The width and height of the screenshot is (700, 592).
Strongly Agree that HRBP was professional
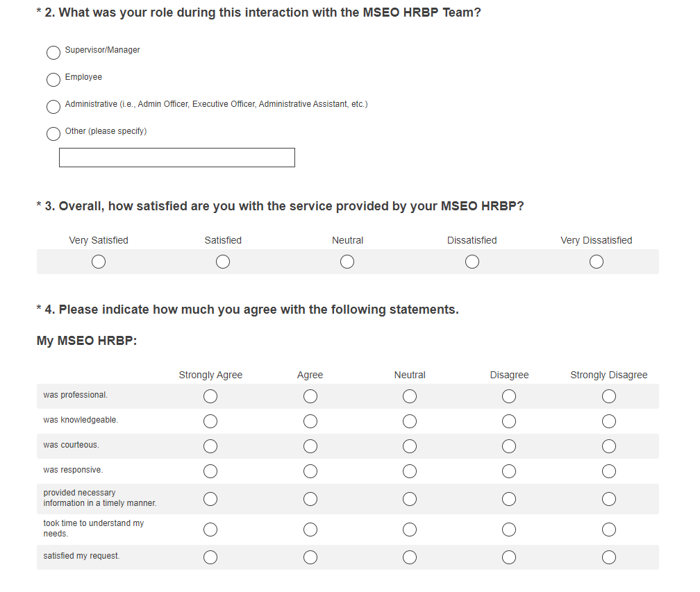pos(210,396)
